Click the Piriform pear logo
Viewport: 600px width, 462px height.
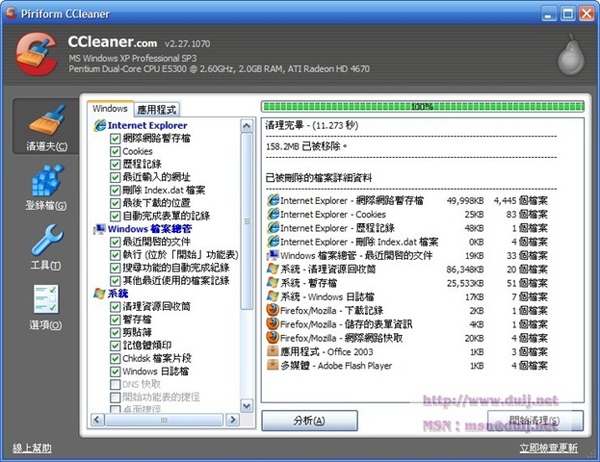[x=571, y=54]
